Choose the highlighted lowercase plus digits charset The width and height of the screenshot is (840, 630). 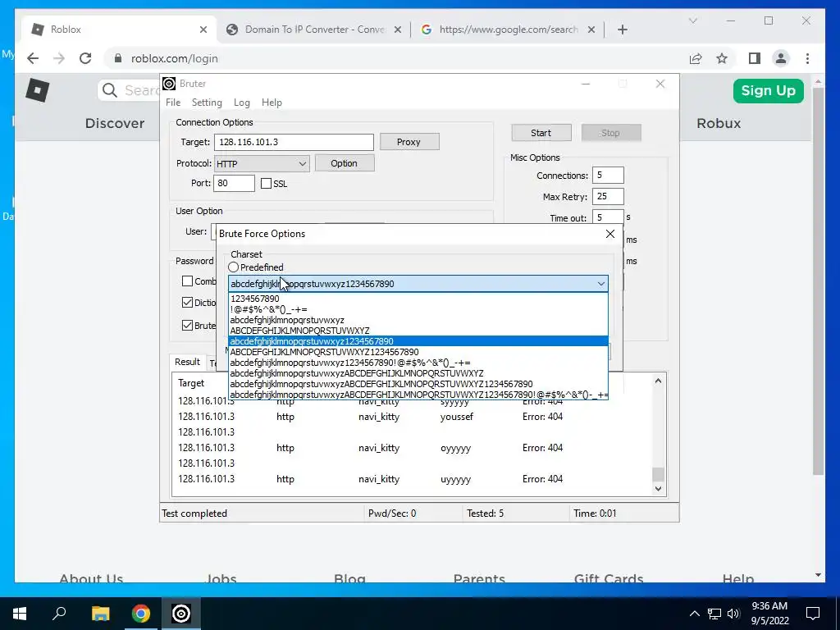(x=418, y=341)
